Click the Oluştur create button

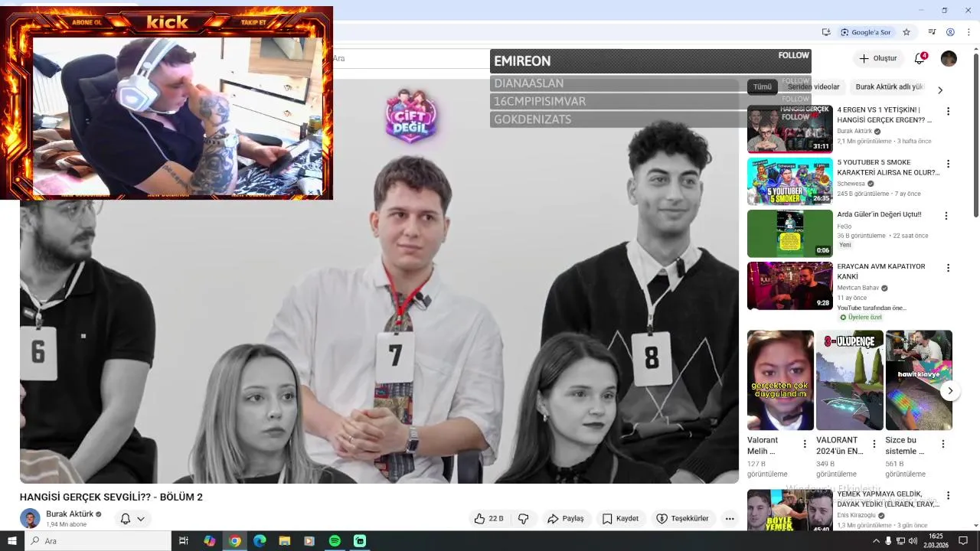pyautogui.click(x=877, y=58)
